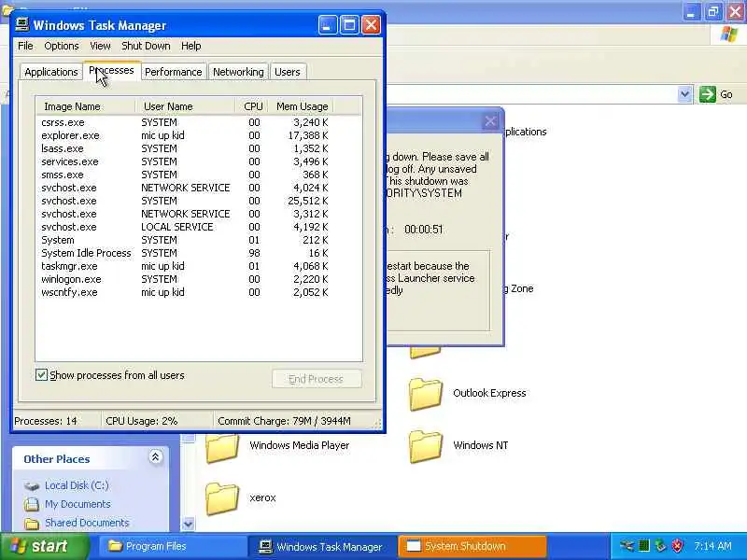Sort processes by User Name column

(185, 106)
